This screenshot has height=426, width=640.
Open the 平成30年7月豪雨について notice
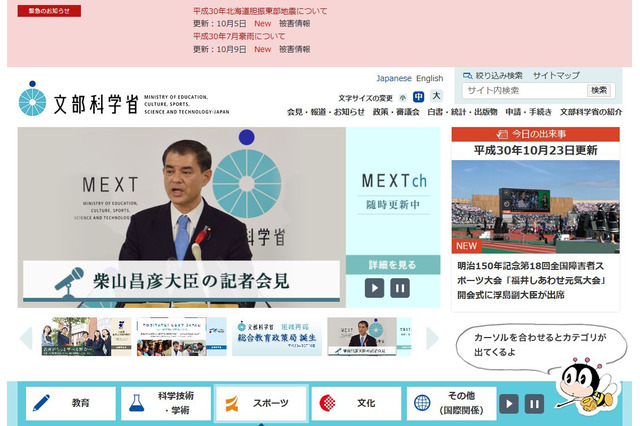click(x=239, y=36)
